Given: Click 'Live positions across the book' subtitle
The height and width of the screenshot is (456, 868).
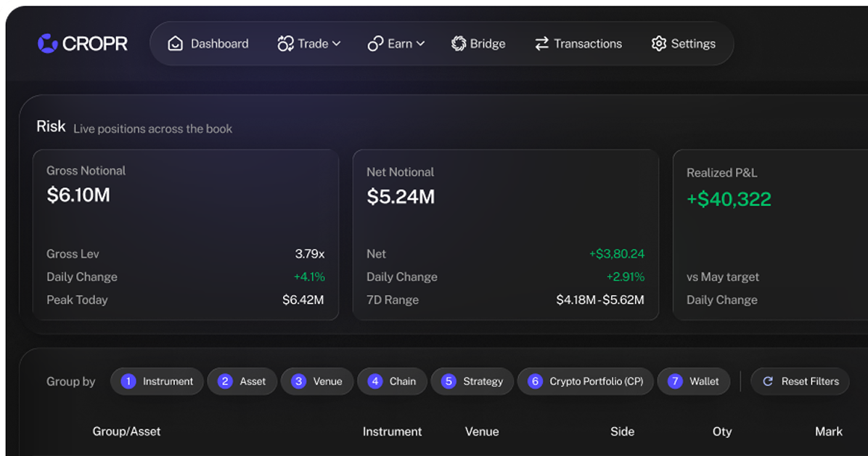Looking at the screenshot, I should point(153,129).
